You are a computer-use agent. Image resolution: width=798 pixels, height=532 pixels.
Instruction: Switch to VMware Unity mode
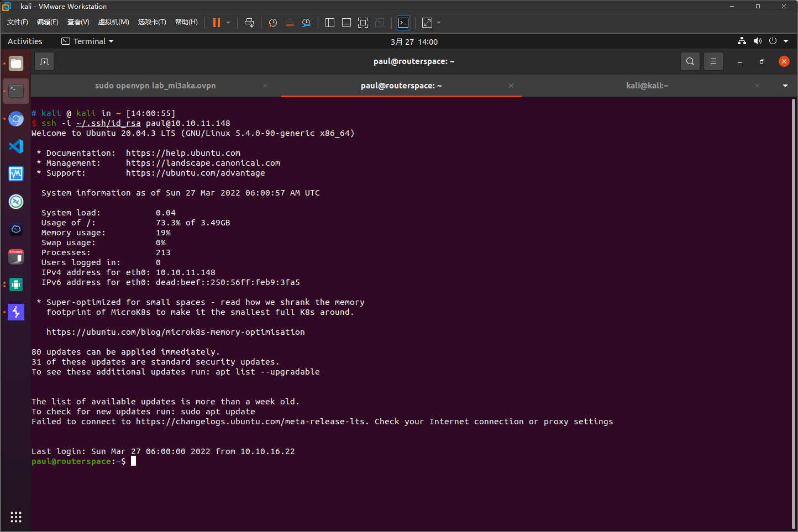click(380, 23)
